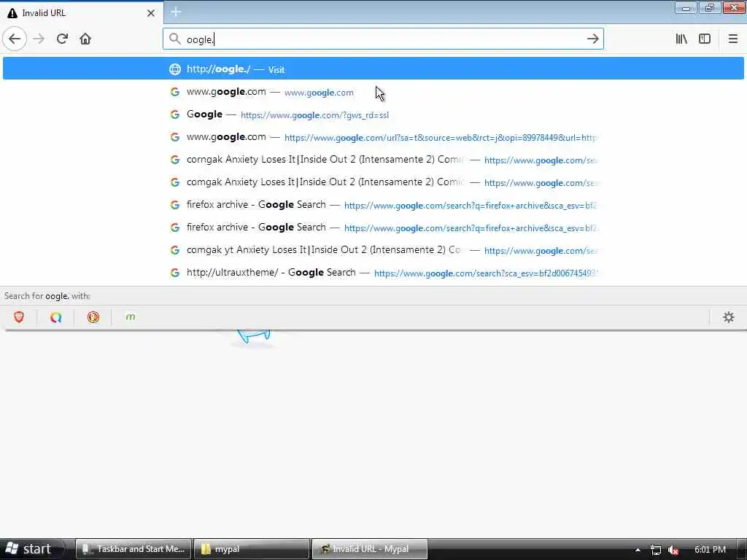Viewport: 747px width, 560px height.
Task: Search with Mojeek engine icon
Action: [131, 317]
